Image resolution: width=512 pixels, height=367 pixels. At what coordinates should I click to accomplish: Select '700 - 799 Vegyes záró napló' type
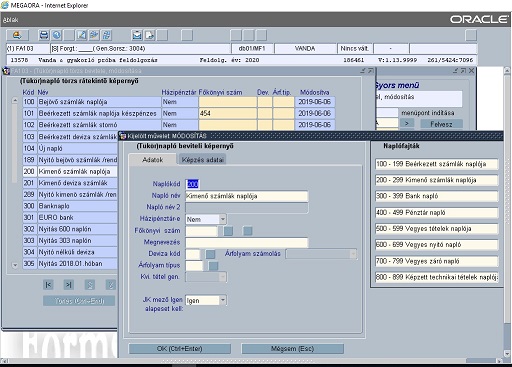coord(437,261)
